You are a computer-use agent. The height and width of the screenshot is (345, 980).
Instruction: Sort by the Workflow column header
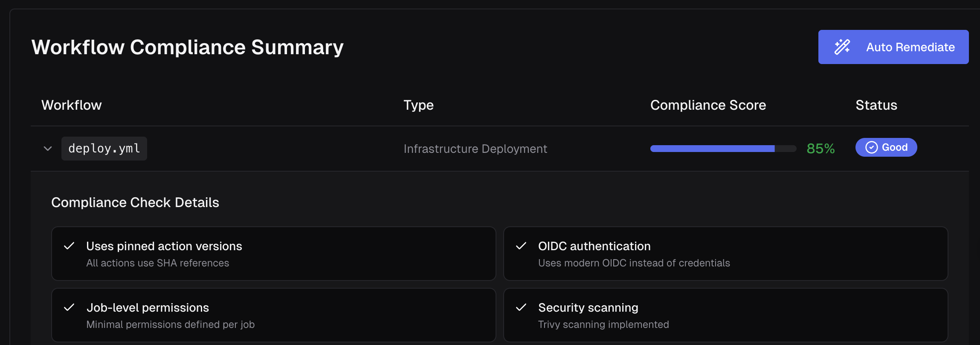pos(72,105)
